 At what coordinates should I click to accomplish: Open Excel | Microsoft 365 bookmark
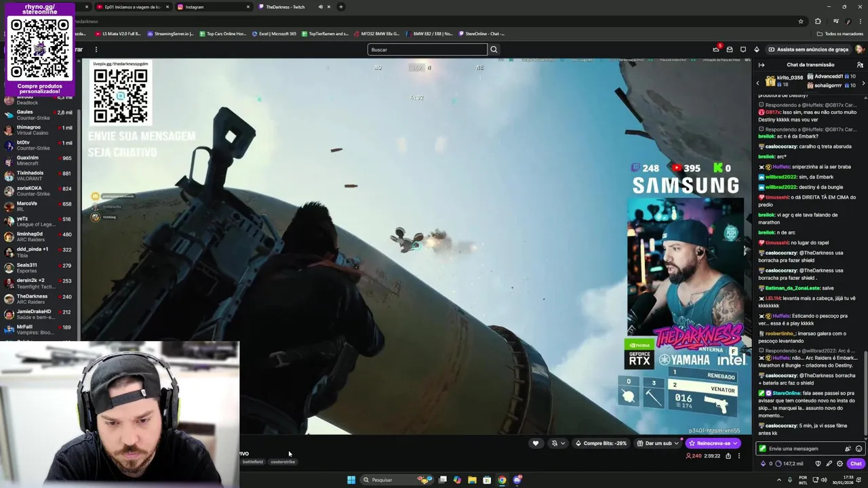tap(274, 34)
